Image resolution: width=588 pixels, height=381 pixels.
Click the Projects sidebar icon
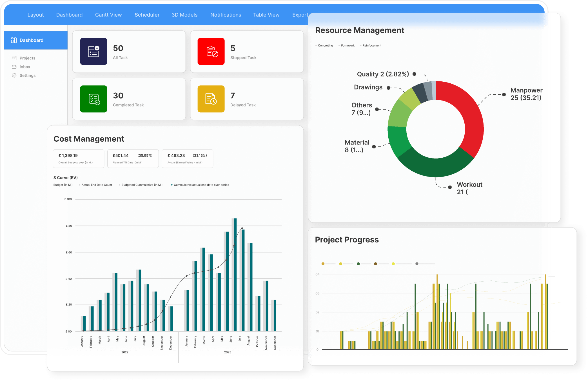(x=14, y=58)
